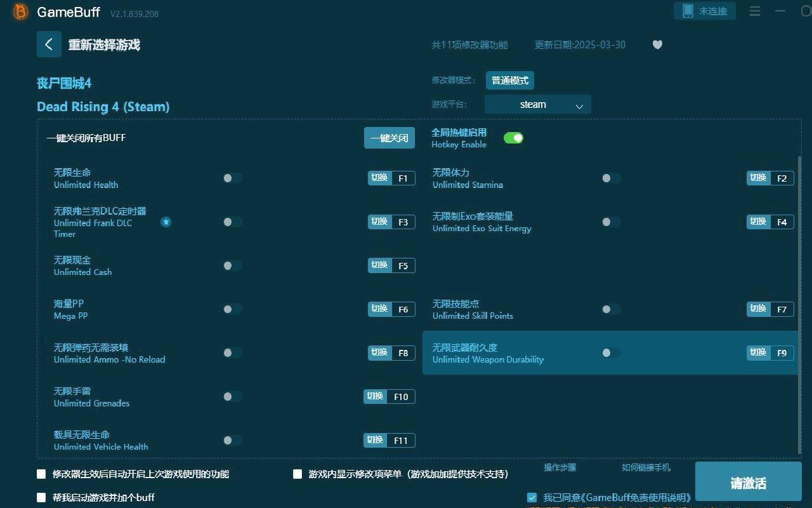Toggle Unlimited Skill Points switch
This screenshot has height=508, width=812.
(x=611, y=309)
